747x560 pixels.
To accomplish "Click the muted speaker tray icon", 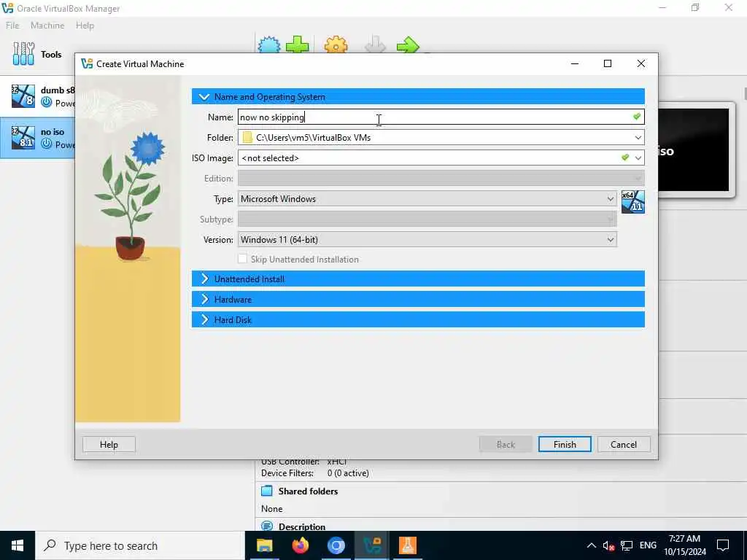I will [x=608, y=545].
